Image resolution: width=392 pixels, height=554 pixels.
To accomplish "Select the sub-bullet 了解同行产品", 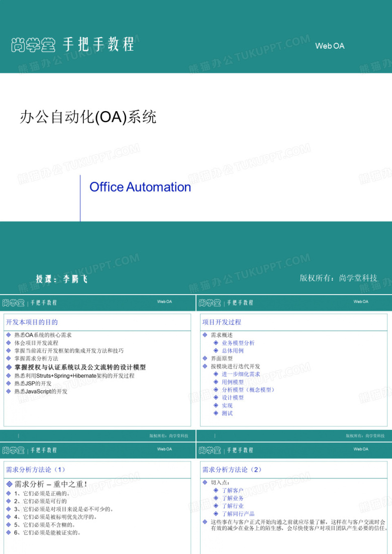I will coord(238,514).
